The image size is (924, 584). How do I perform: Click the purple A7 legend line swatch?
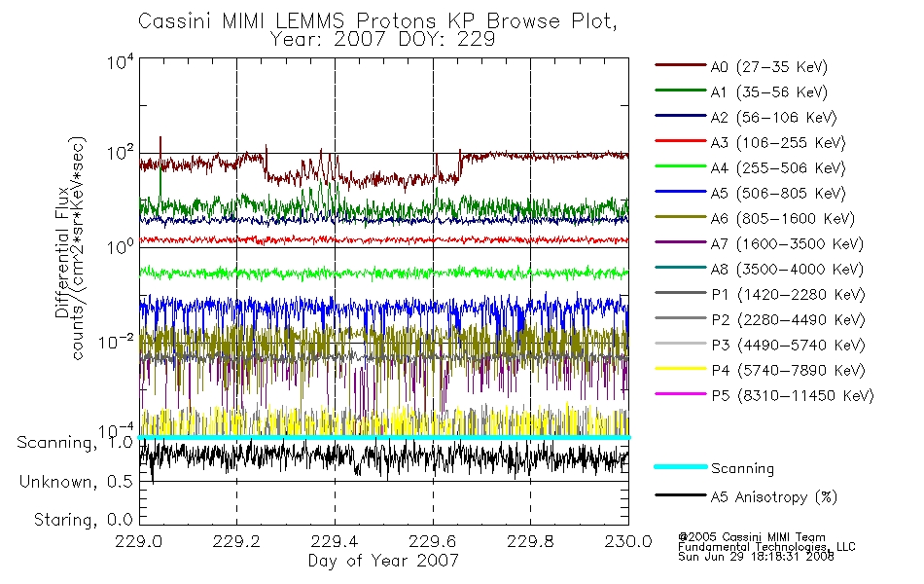click(680, 242)
